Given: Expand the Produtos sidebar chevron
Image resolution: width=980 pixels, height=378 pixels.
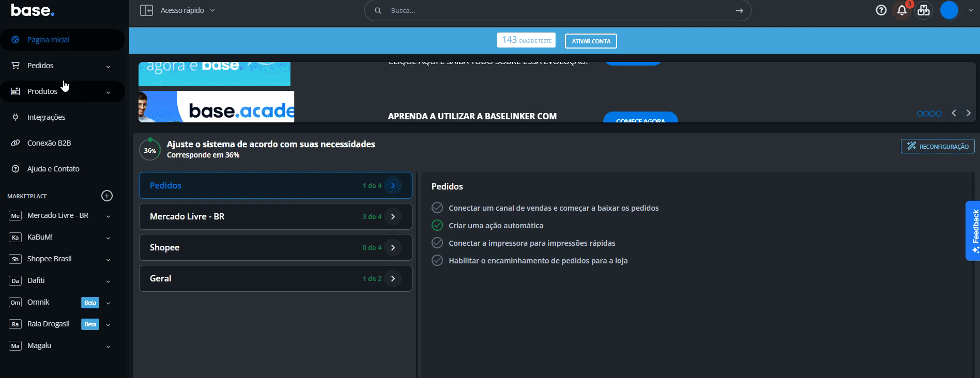Looking at the screenshot, I should tap(108, 92).
